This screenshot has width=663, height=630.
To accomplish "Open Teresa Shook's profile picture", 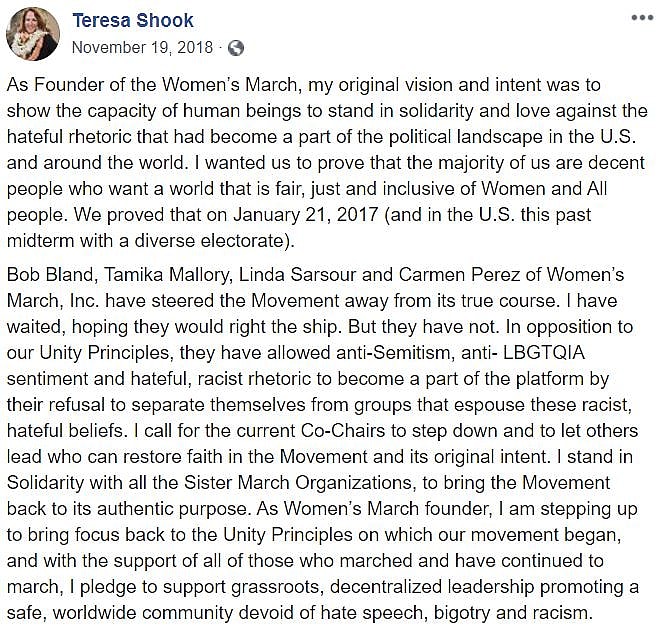I will coord(33,33).
